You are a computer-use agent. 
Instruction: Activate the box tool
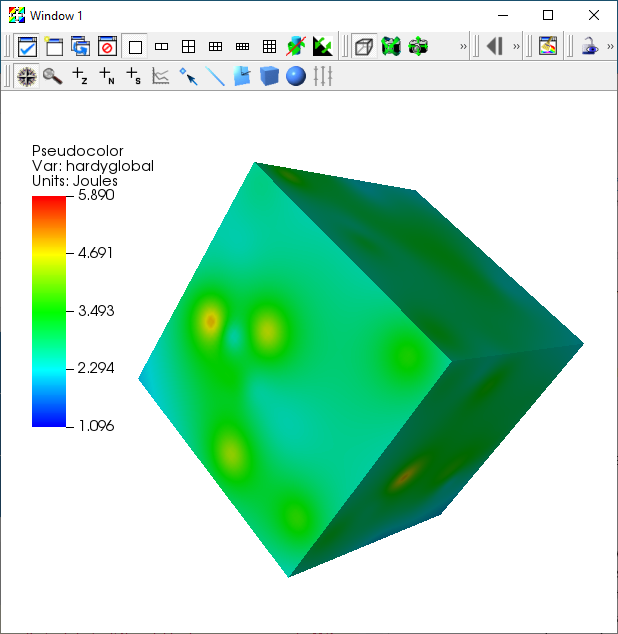pyautogui.click(x=269, y=76)
